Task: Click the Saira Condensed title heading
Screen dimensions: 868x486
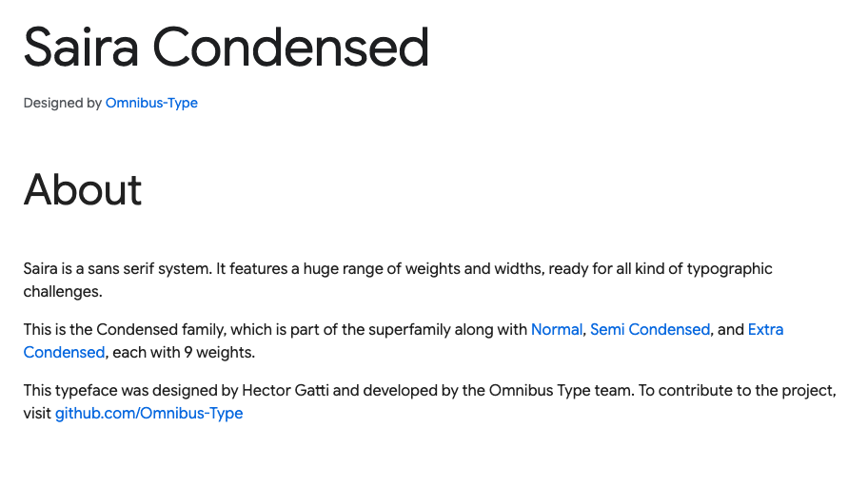Action: point(227,47)
